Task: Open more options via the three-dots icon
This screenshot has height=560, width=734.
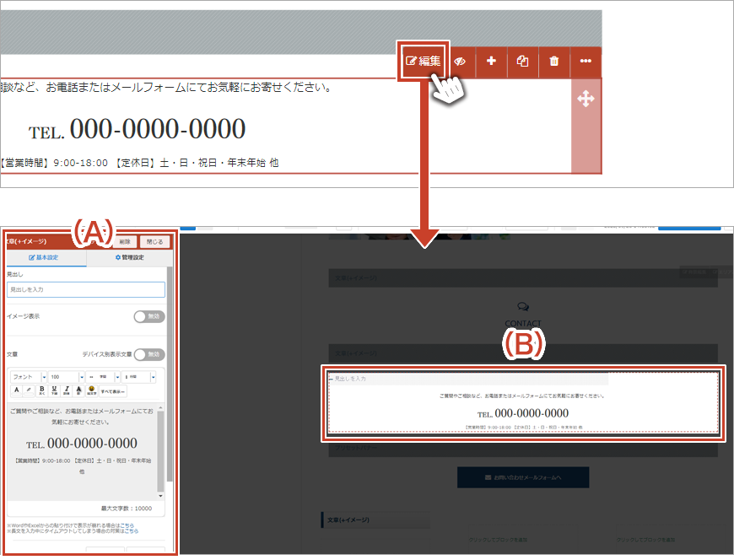Action: click(x=586, y=62)
